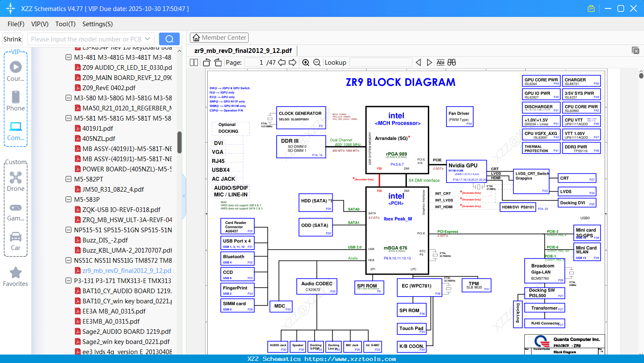Zoom out of the schematic
Viewport: 644px width, 363px height.
click(317, 62)
